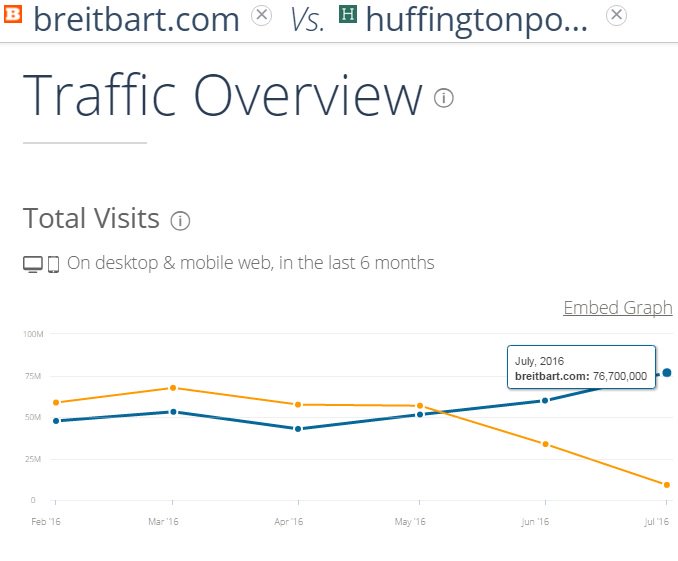Click the desktop monitor icon
The image size is (678, 561).
point(33,264)
